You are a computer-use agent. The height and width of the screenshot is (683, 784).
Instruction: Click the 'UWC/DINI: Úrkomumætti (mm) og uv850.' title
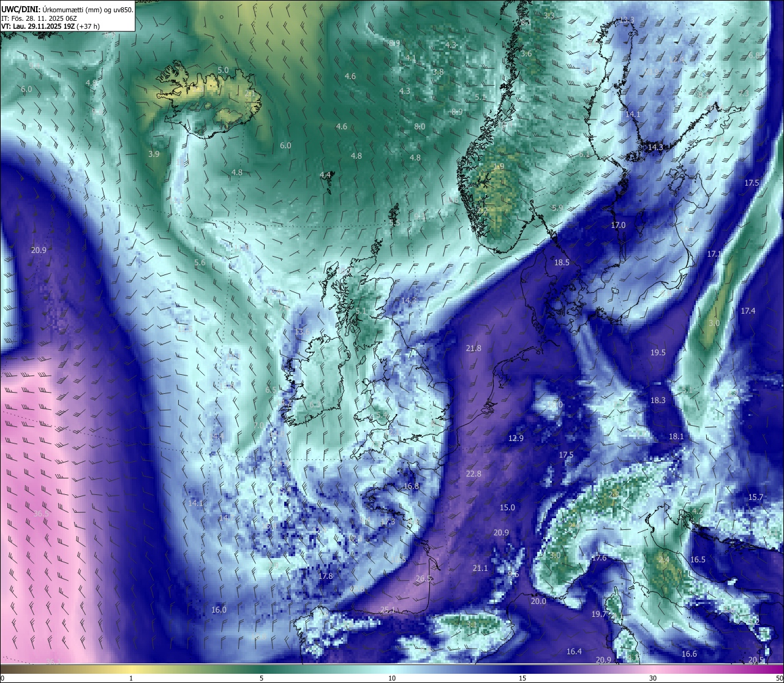click(x=67, y=10)
